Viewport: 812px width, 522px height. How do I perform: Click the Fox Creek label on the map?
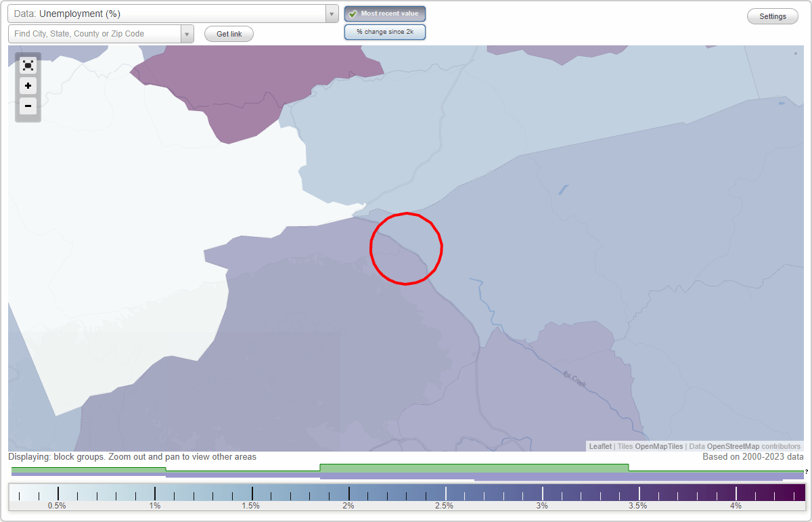(x=575, y=379)
